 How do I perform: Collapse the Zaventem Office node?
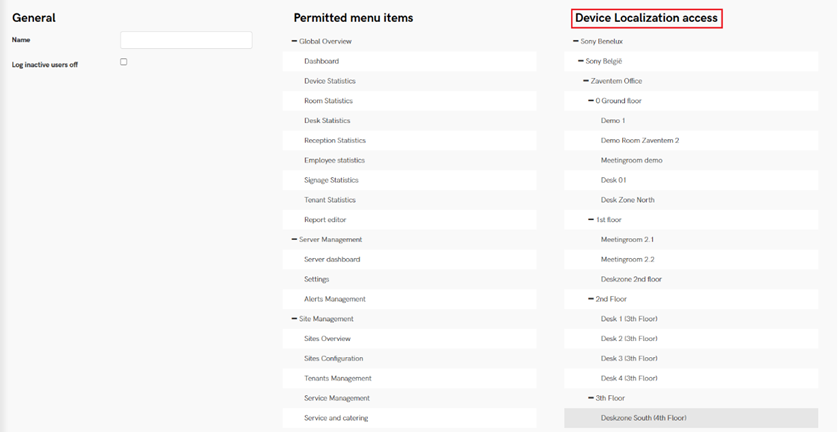pyautogui.click(x=586, y=81)
